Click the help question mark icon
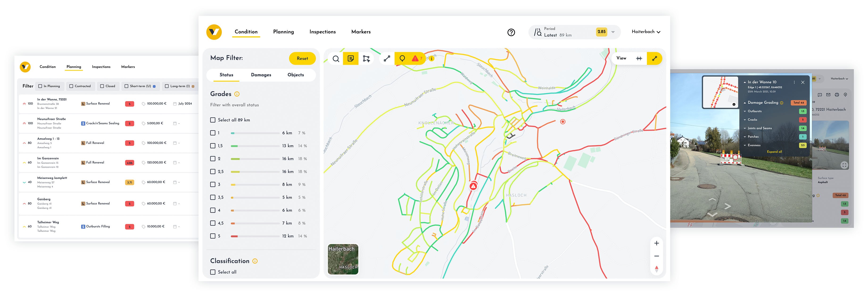The width and height of the screenshot is (868, 297). pos(511,32)
